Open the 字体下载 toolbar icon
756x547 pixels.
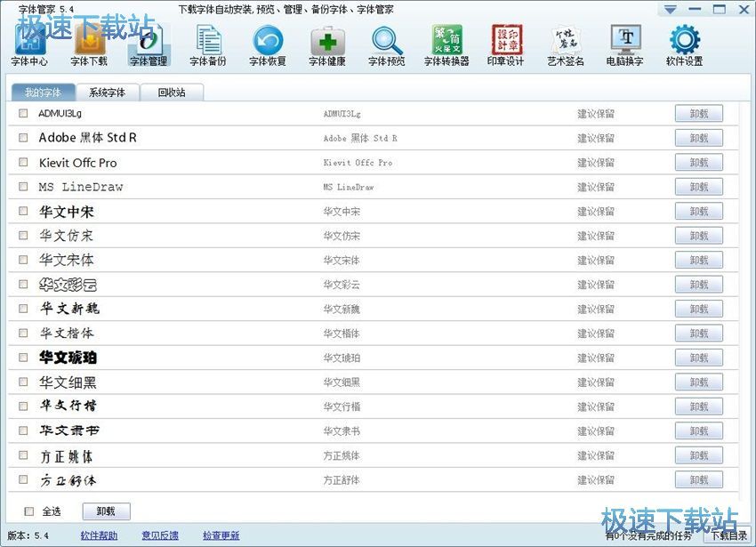coord(89,44)
